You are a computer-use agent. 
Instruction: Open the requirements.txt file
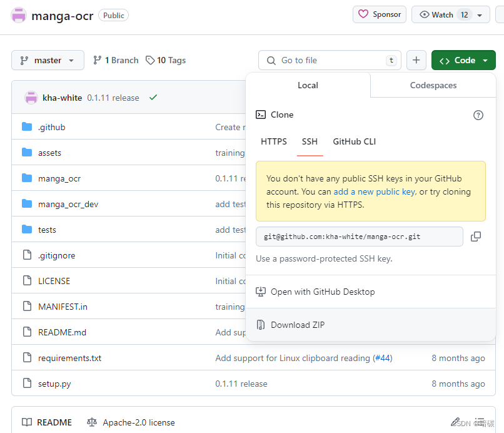(x=70, y=358)
